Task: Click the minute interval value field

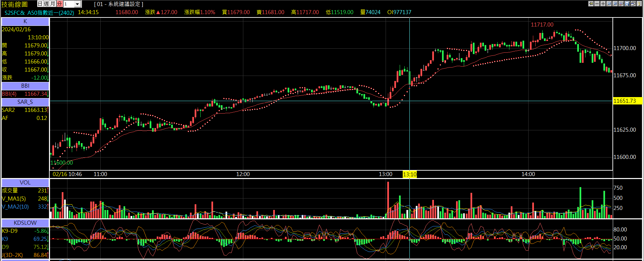Action: coord(68,4)
